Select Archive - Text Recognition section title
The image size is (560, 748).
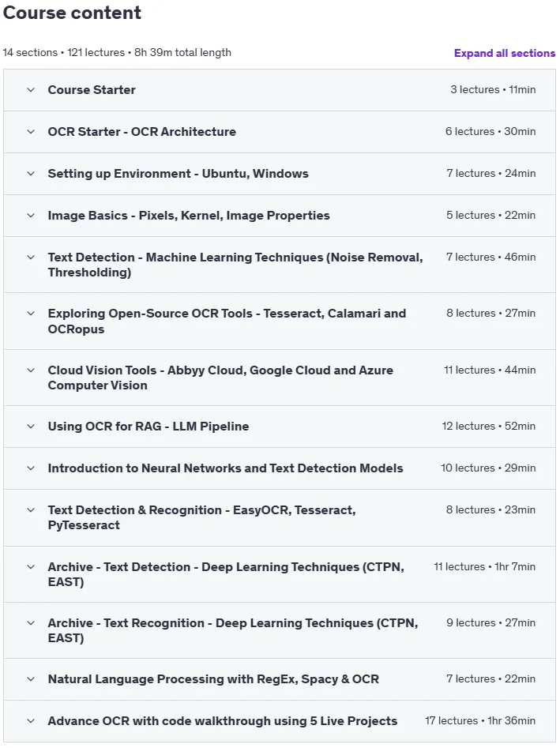(233, 630)
